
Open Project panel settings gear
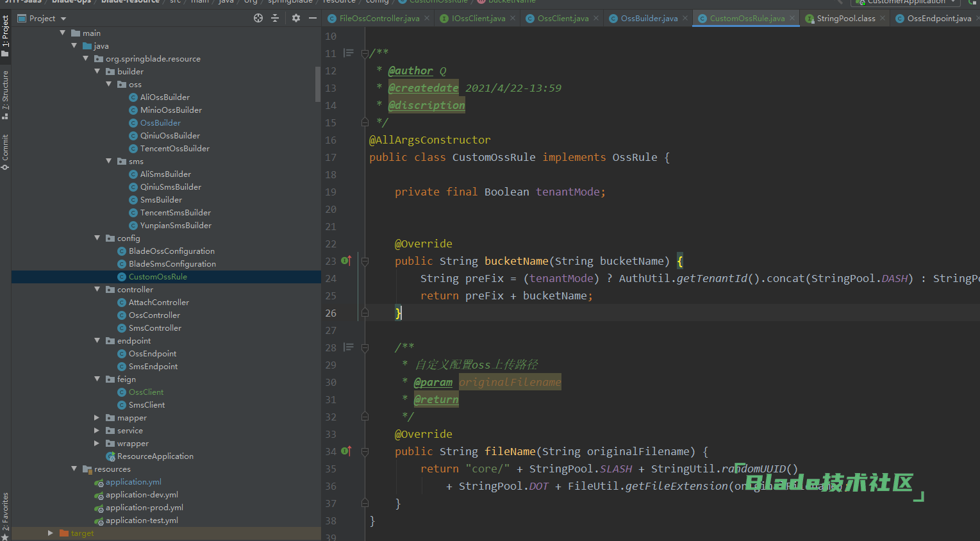[x=296, y=18]
